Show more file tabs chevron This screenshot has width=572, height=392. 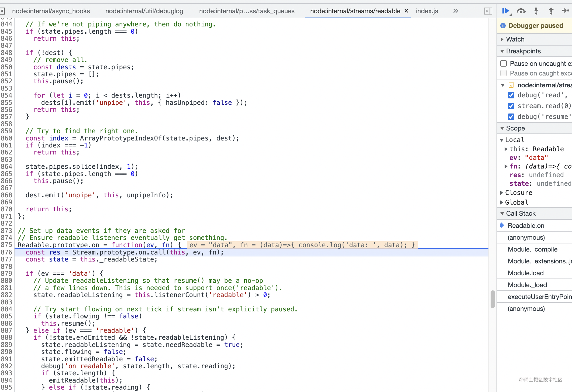click(456, 11)
